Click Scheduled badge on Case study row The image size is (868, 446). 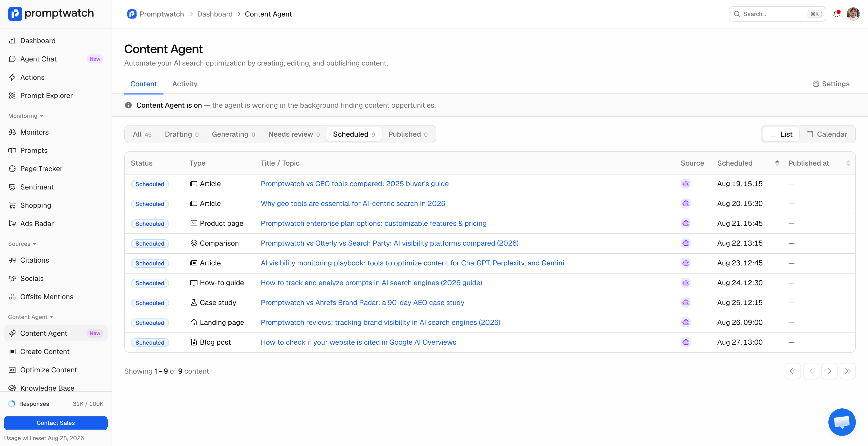point(149,303)
